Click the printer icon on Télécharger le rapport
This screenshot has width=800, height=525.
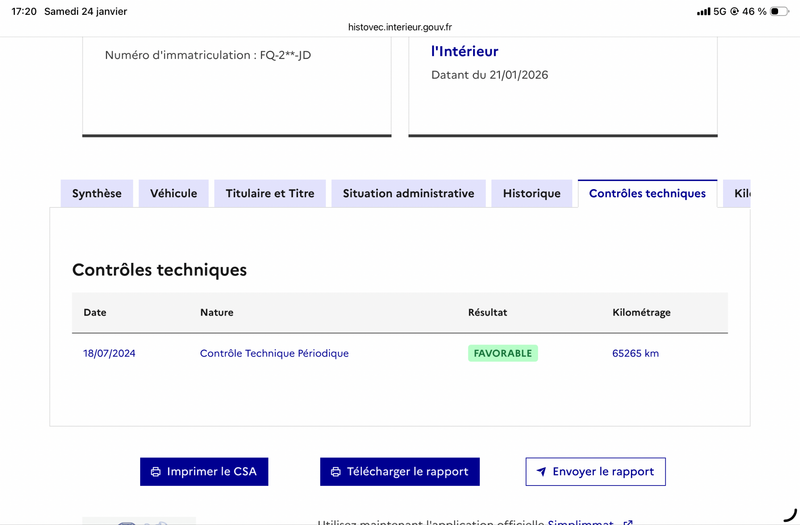(x=335, y=472)
